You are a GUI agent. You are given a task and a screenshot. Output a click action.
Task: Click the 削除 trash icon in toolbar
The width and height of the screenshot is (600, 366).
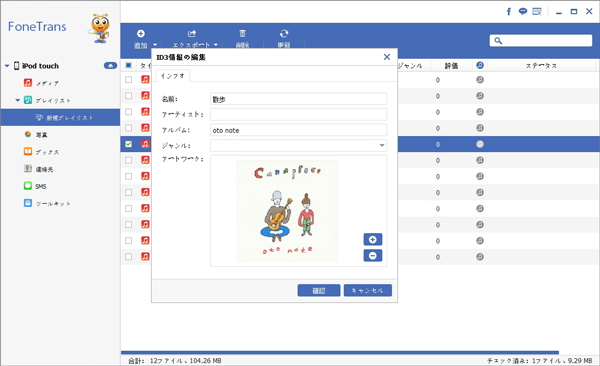coord(242,34)
